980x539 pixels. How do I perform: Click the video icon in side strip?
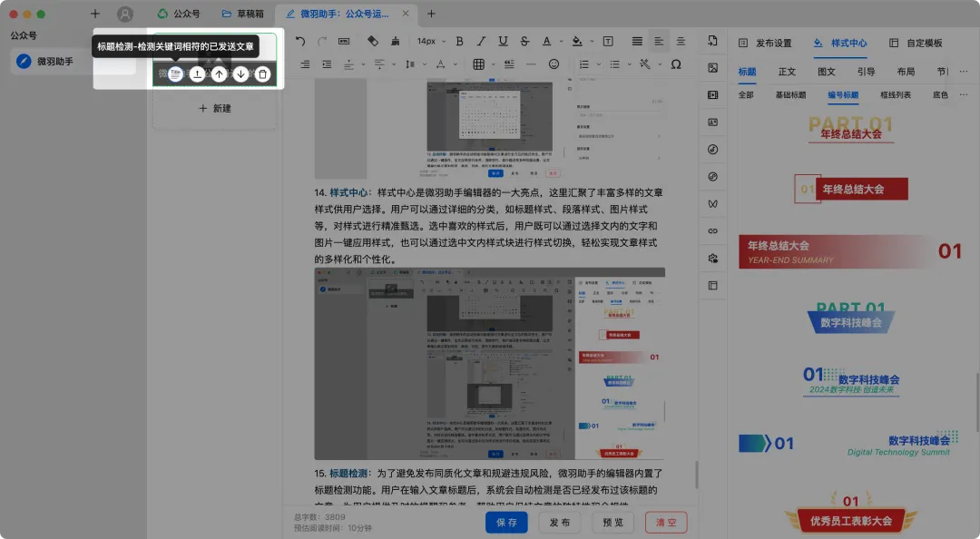(x=712, y=95)
